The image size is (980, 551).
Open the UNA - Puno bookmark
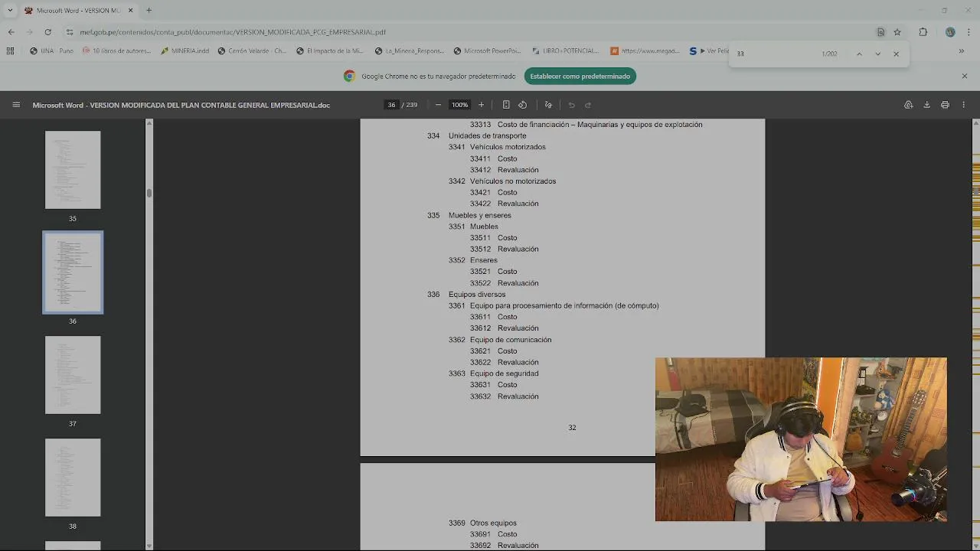[x=51, y=51]
